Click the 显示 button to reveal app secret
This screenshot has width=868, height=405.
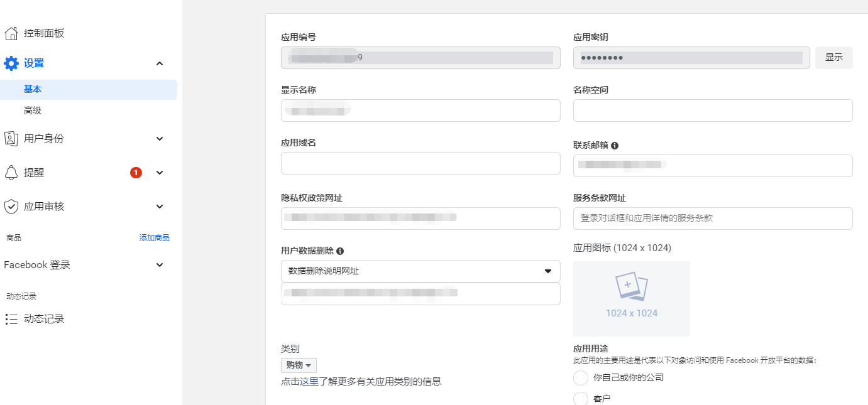(833, 57)
